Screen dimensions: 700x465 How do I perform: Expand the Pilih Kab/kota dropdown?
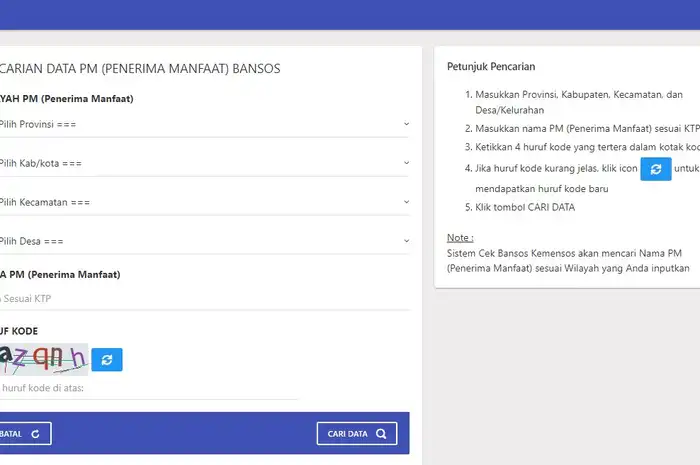pyautogui.click(x=204, y=163)
